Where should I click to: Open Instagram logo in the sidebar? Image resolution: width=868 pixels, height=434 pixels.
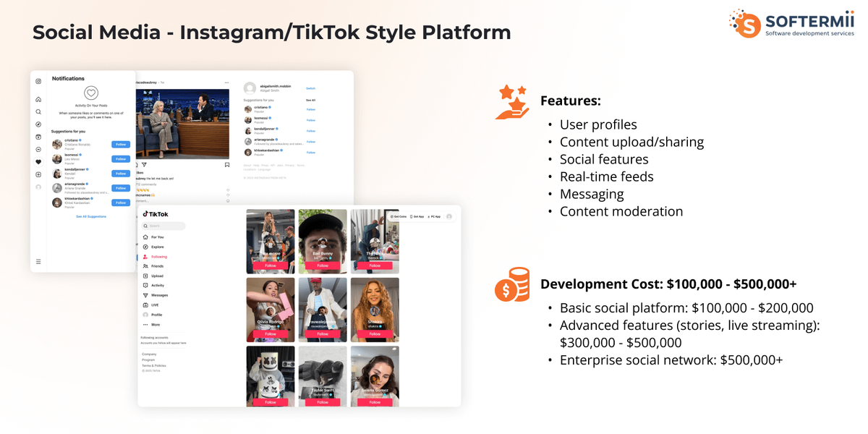pyautogui.click(x=38, y=81)
